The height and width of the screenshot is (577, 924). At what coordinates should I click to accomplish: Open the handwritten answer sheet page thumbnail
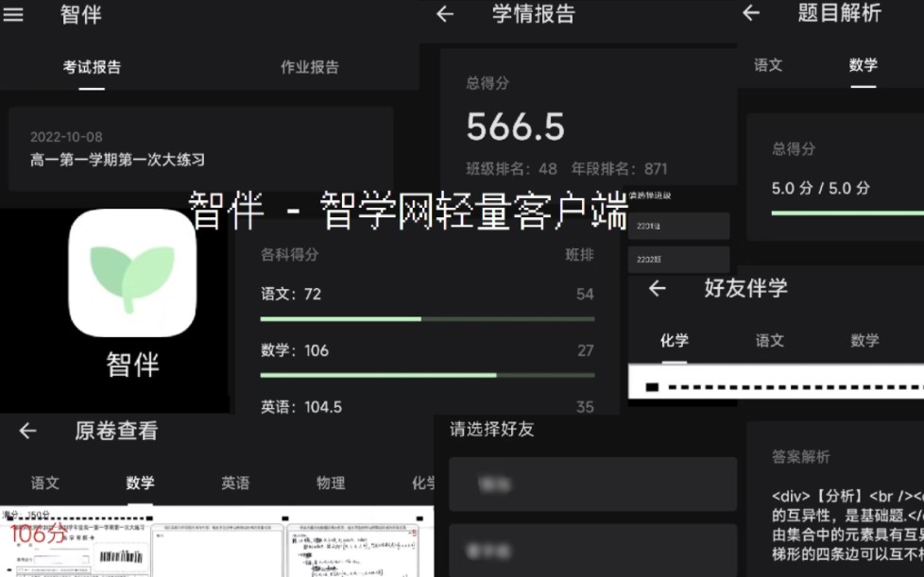tap(354, 549)
